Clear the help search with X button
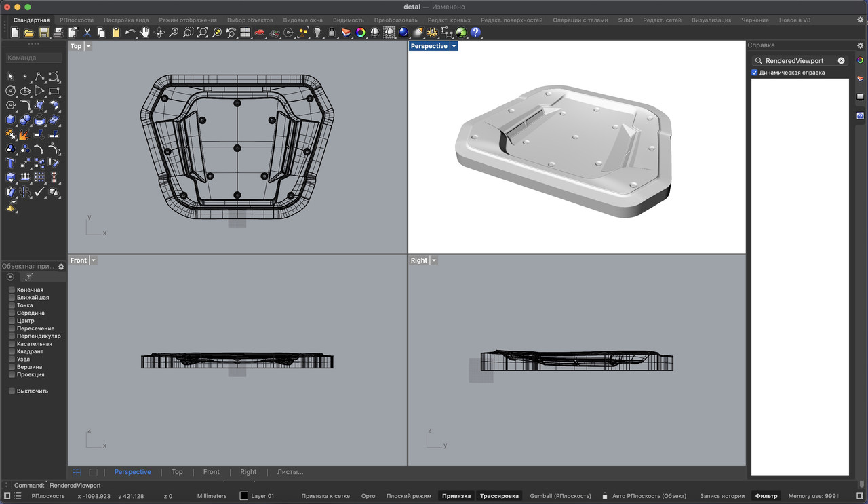This screenshot has height=504, width=868. coord(842,60)
